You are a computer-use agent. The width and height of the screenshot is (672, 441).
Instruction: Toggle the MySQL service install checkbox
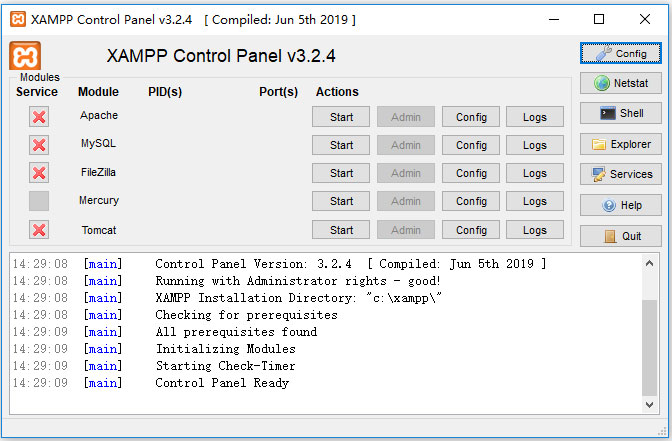click(39, 145)
